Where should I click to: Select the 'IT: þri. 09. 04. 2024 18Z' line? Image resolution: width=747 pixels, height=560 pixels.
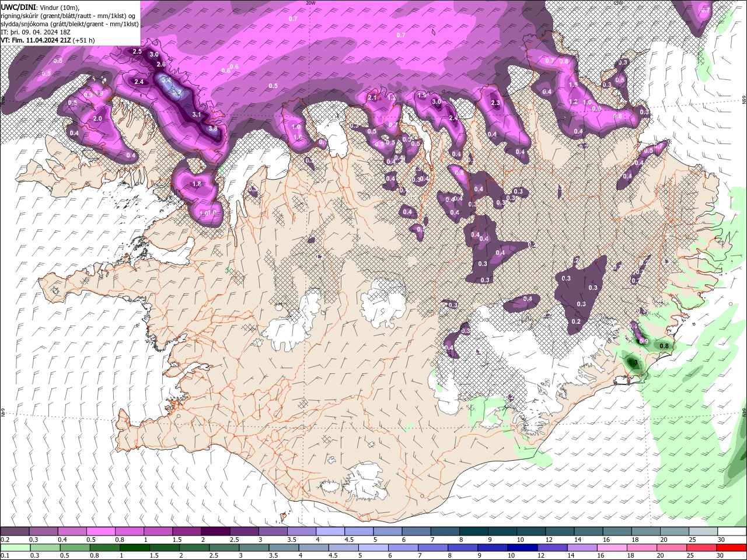(x=37, y=32)
